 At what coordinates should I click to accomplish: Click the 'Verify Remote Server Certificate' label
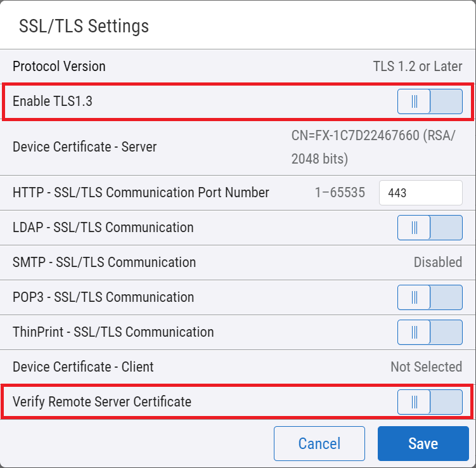point(102,401)
